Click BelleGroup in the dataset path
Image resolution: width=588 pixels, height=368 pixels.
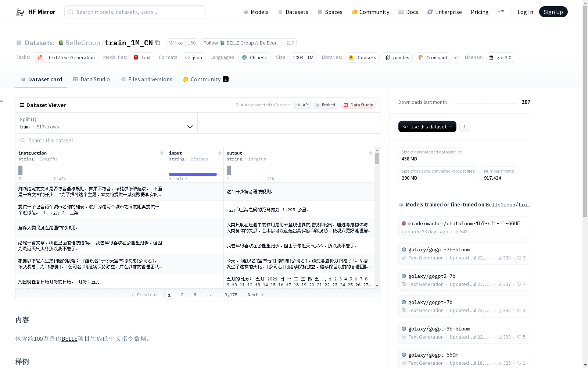point(82,43)
